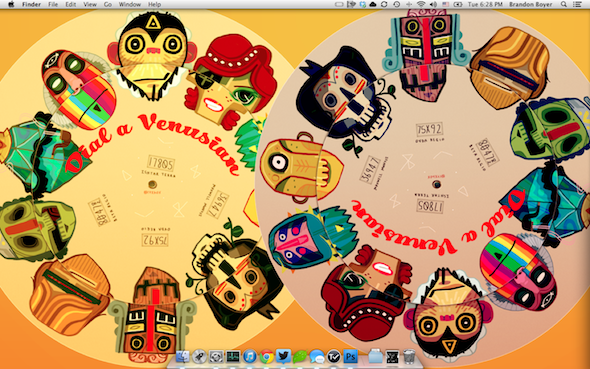
Task: Open the blue folder stack in the Dock
Action: [x=375, y=356]
